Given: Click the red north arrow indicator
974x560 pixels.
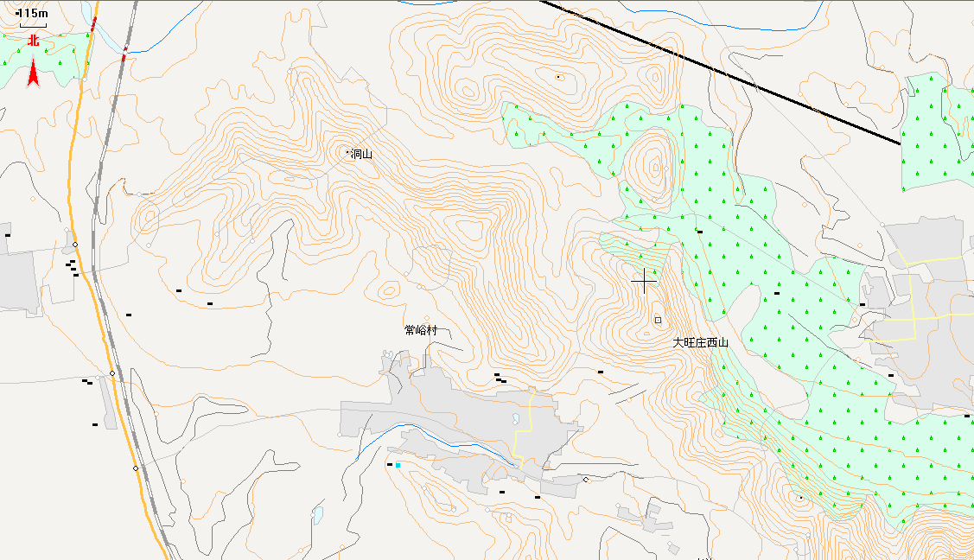Looking at the screenshot, I should point(33,71).
